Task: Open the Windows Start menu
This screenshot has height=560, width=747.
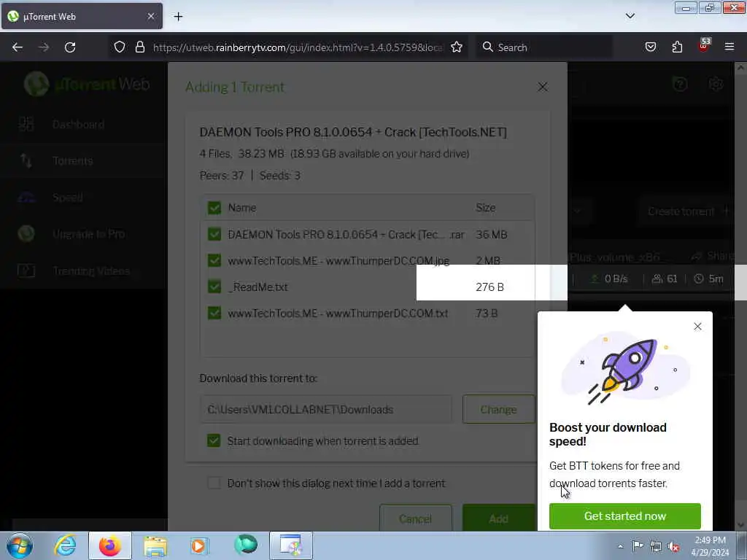Action: tap(20, 545)
